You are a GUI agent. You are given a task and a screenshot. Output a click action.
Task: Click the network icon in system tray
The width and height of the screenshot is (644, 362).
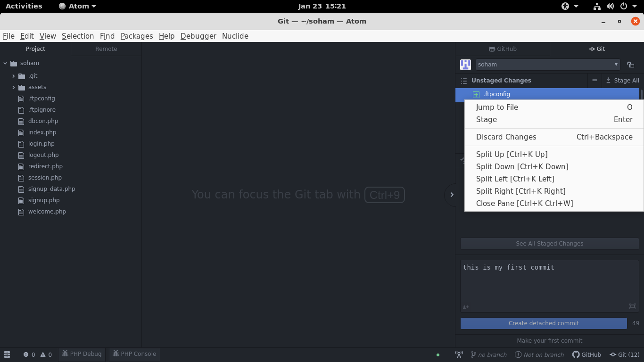[x=597, y=6]
